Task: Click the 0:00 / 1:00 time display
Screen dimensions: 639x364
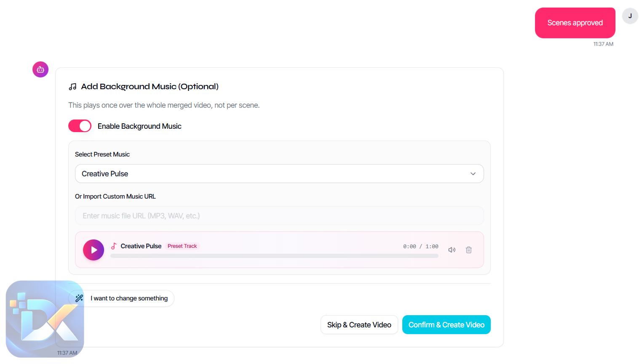Action: point(420,247)
